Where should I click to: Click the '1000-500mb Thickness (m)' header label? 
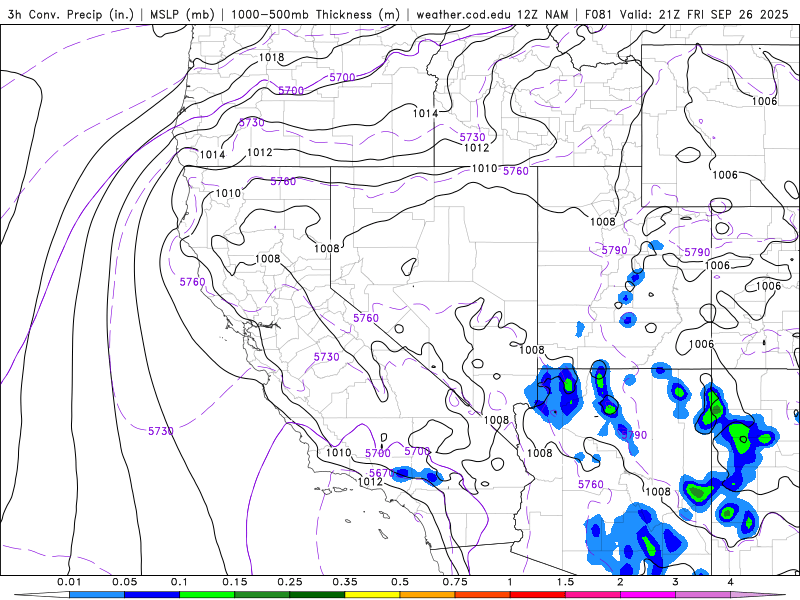click(x=315, y=14)
